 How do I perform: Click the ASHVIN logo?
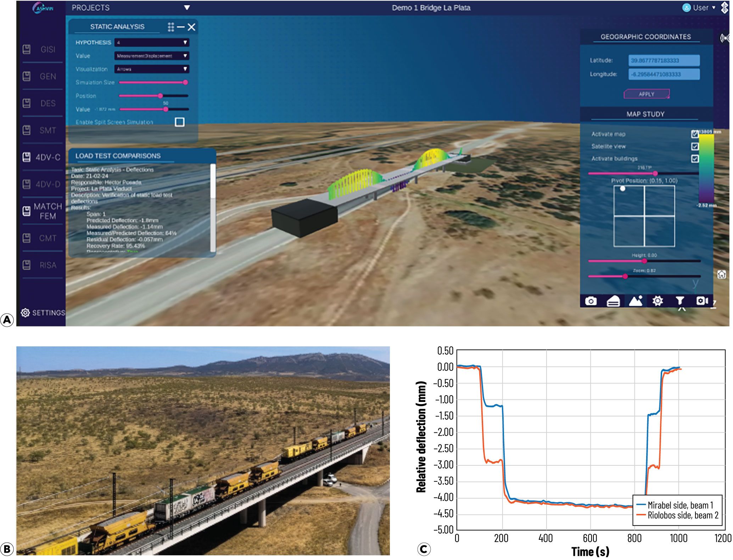tap(43, 8)
